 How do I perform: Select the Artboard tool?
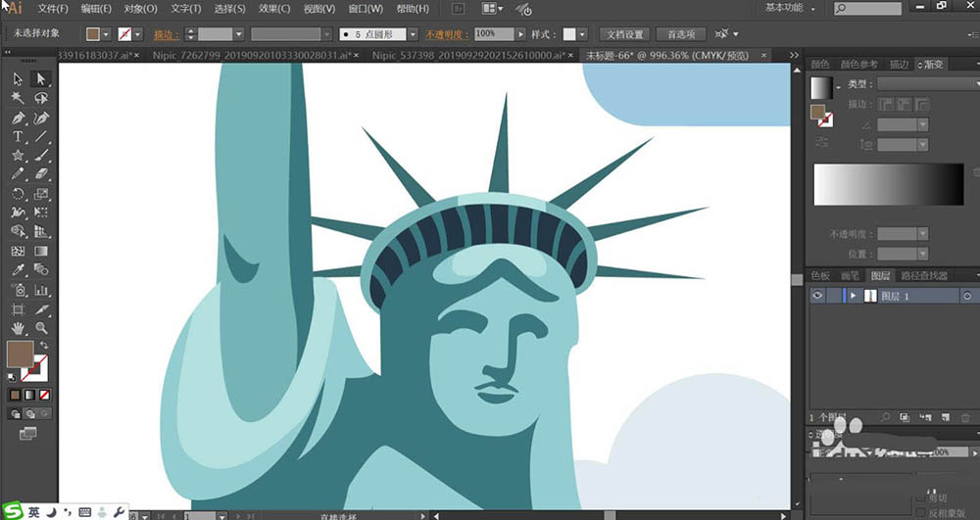pos(18,309)
